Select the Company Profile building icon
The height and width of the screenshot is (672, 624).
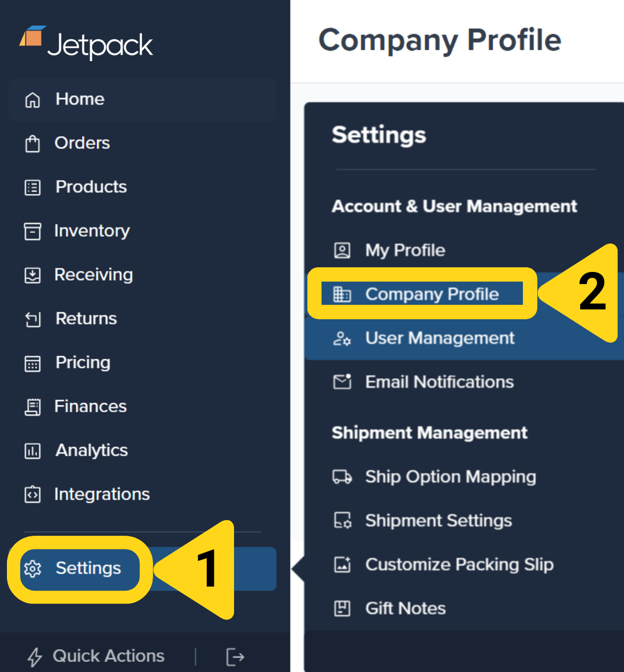tap(343, 294)
